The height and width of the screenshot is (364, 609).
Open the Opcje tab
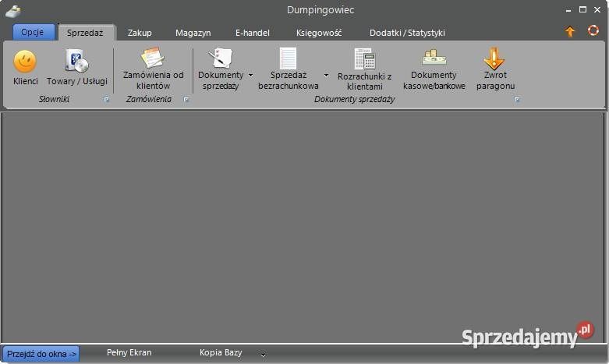pos(33,32)
